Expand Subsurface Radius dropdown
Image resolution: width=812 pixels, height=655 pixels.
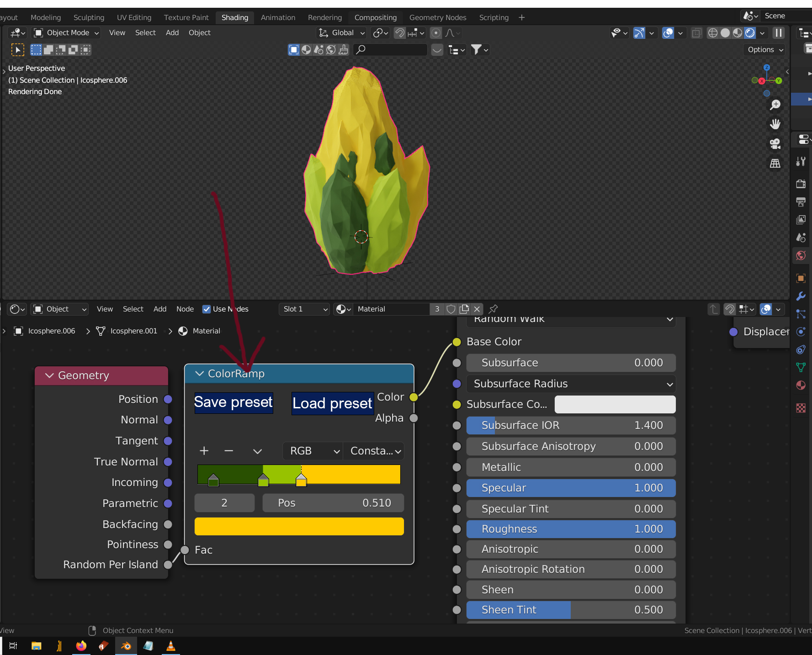click(x=571, y=384)
